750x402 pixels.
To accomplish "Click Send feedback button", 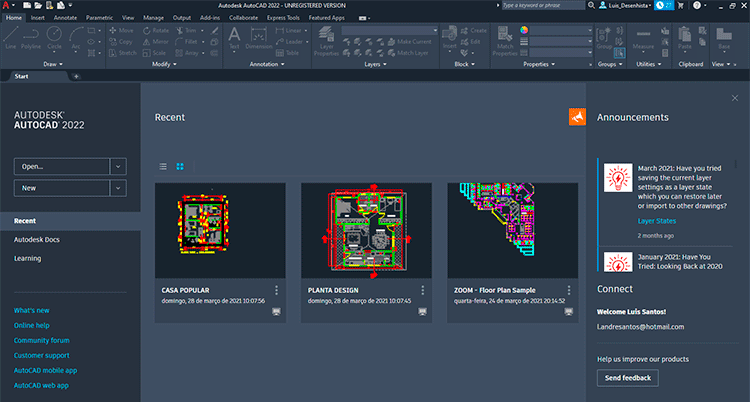I will click(628, 378).
